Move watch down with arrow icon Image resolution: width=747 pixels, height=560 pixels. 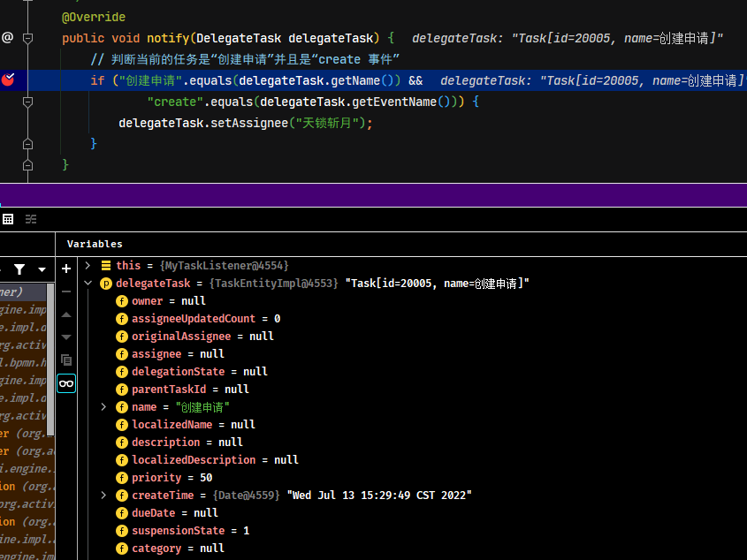(66, 337)
